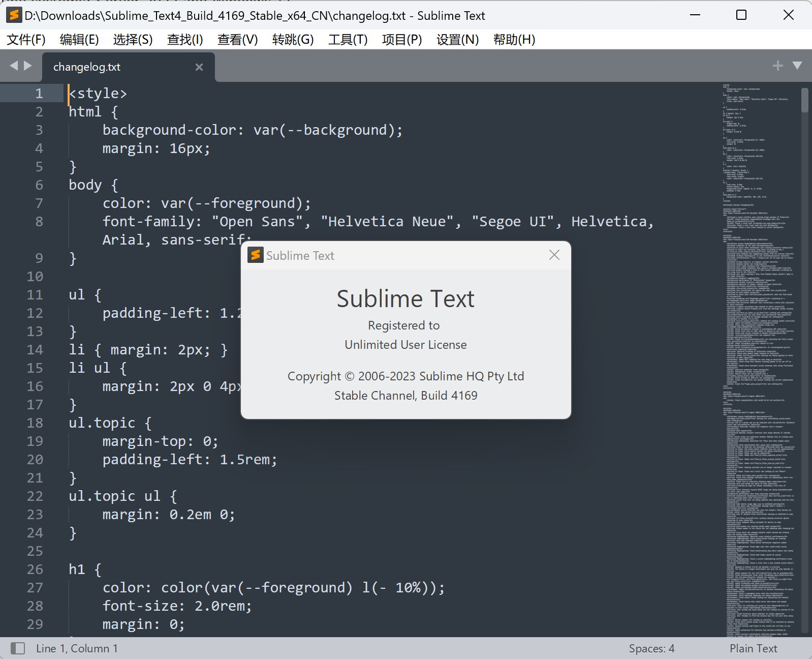
Task: Add a new tab with plus icon
Action: coord(777,66)
